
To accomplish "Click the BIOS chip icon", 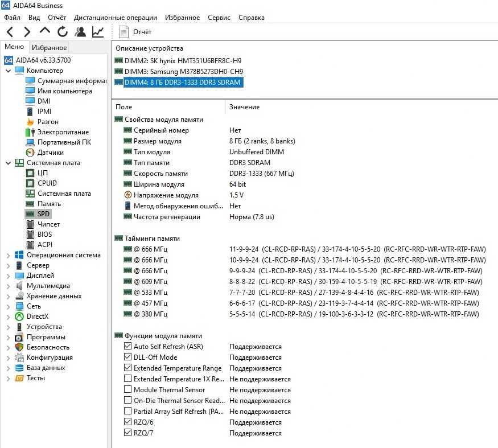I will click(30, 234).
